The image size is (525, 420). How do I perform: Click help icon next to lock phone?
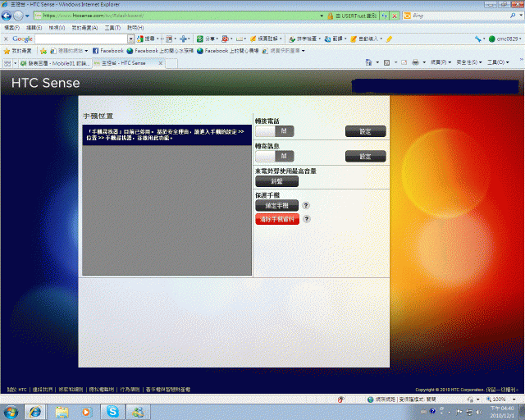[306, 206]
